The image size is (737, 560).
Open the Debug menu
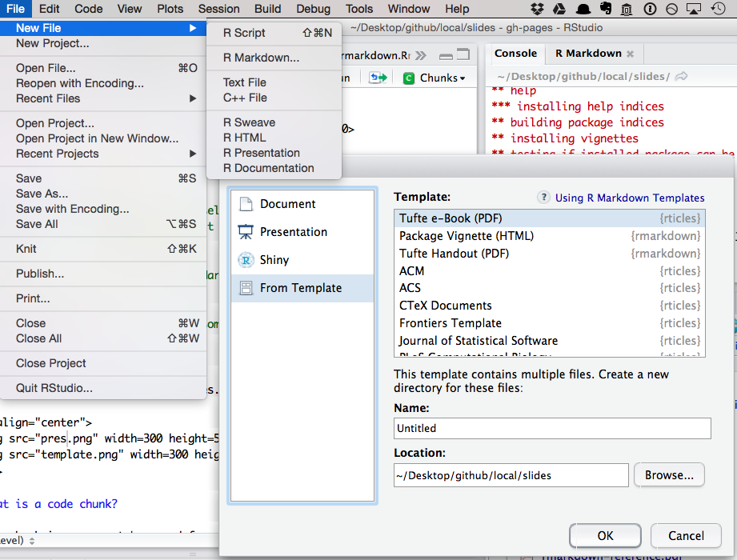click(313, 9)
